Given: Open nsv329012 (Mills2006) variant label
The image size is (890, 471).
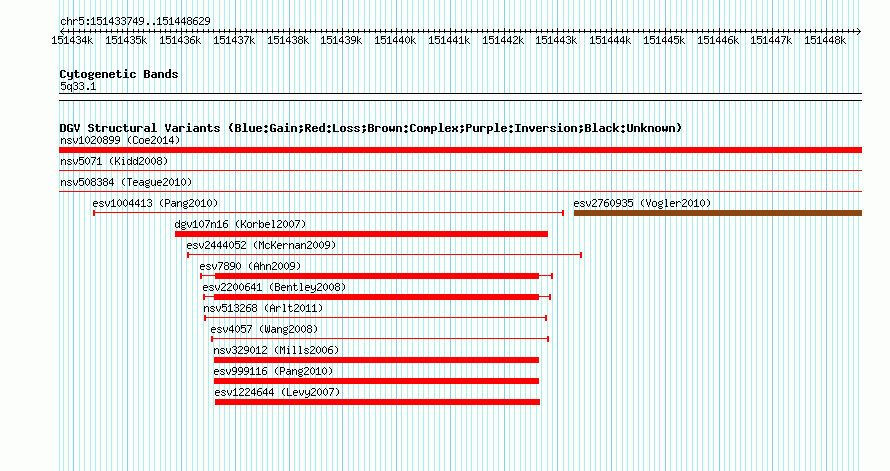Looking at the screenshot, I should coord(276,350).
